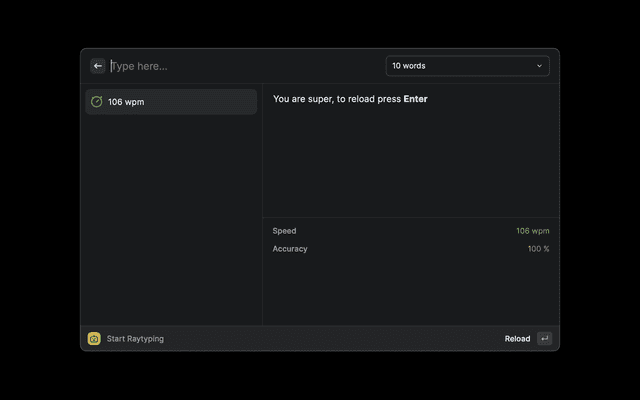Click empty detail area below the Accuracy row
Viewport: 640px width, 400px height.
click(x=410, y=292)
